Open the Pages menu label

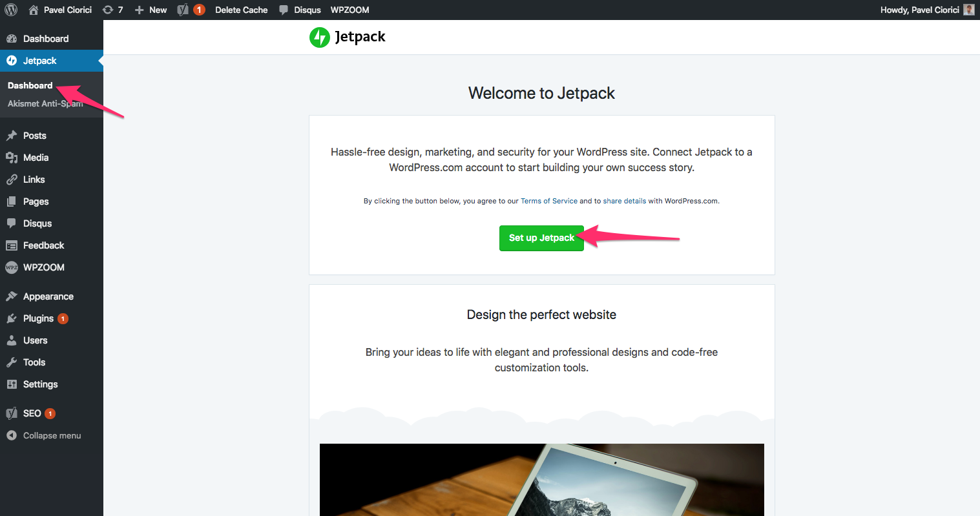click(36, 201)
